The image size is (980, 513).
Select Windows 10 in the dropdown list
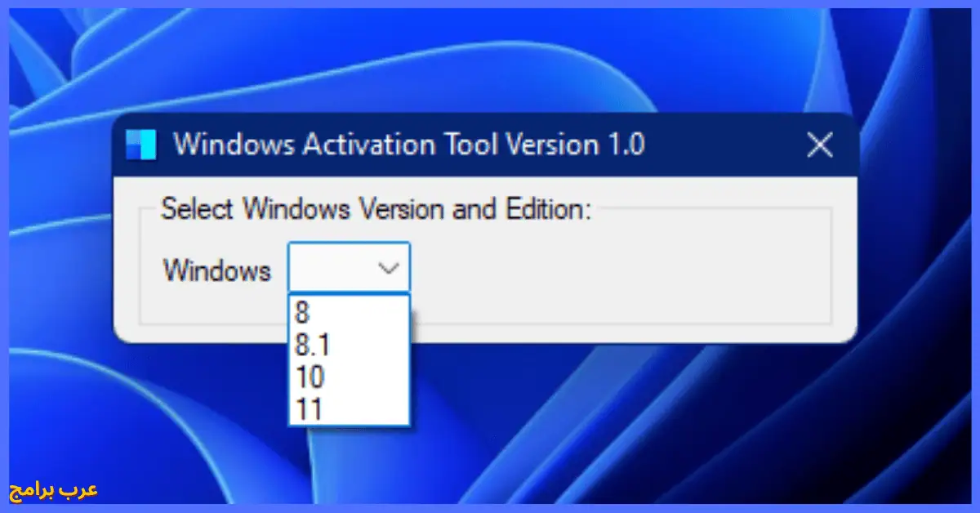point(350,377)
